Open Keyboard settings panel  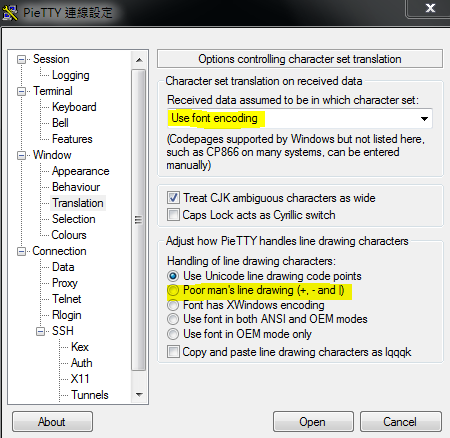(x=74, y=107)
